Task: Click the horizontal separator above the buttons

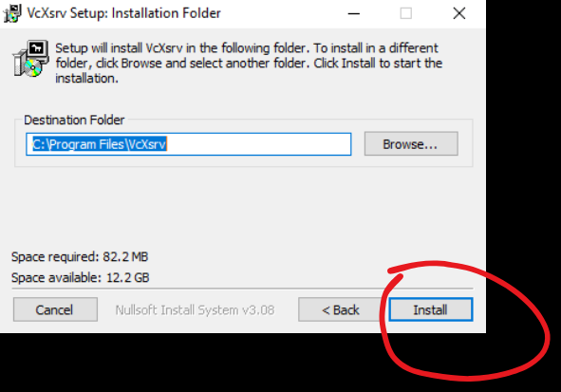Action: [x=242, y=289]
